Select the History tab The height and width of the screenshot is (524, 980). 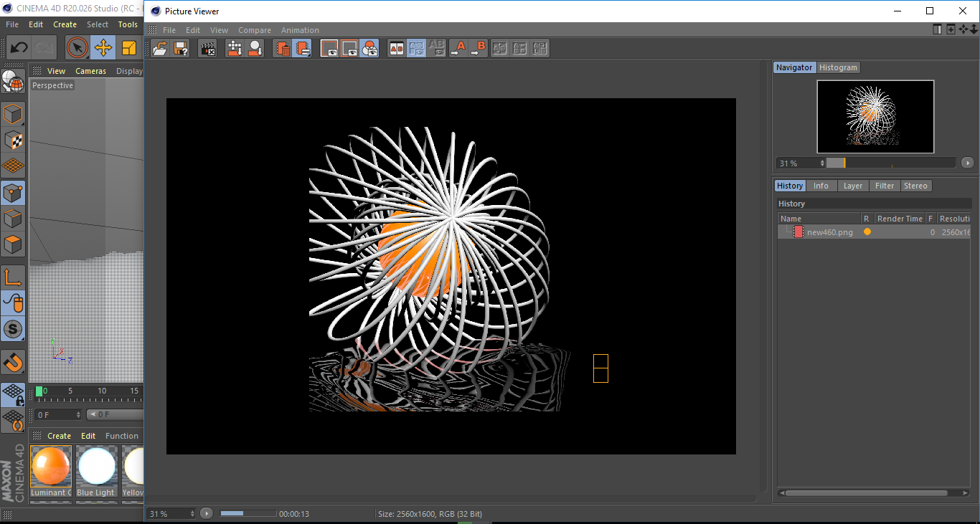pos(790,186)
